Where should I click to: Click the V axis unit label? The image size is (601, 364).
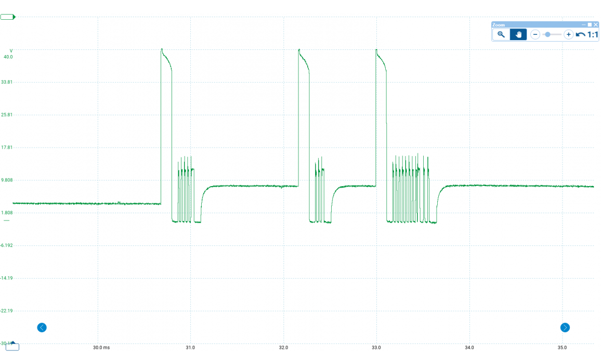[x=11, y=50]
